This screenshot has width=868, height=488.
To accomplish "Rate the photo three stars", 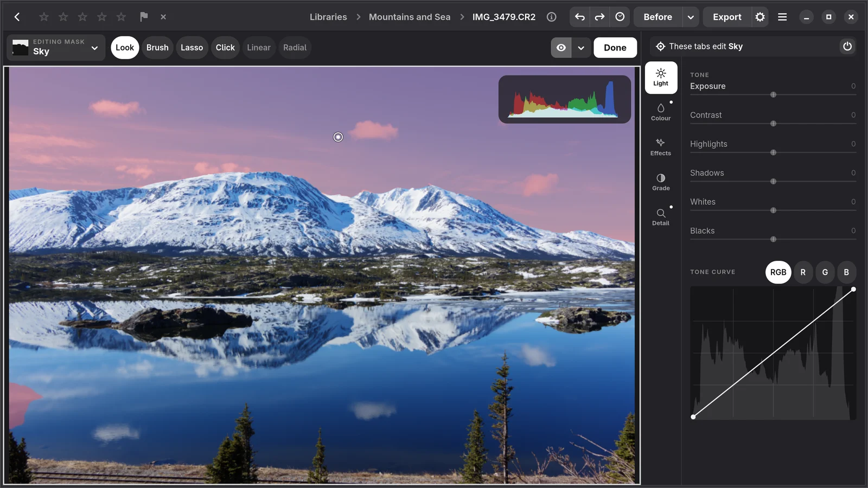I will (82, 17).
